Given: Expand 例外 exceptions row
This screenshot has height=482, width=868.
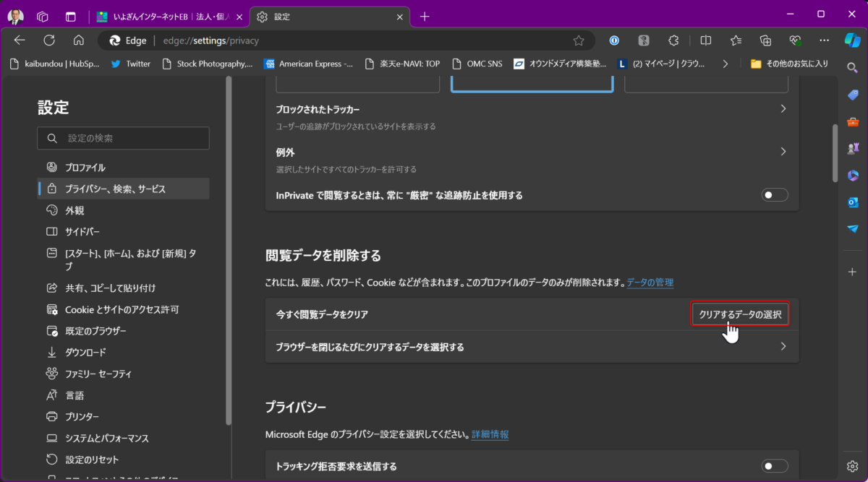Looking at the screenshot, I should (x=783, y=152).
